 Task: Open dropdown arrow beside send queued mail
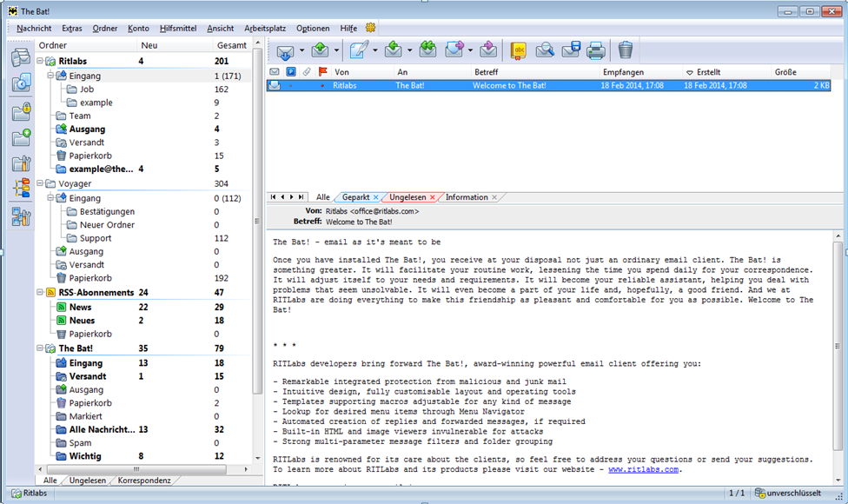pos(336,50)
